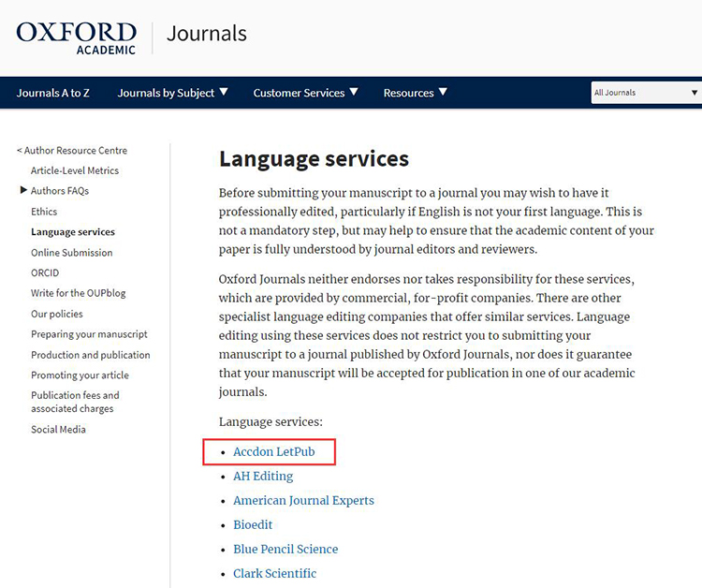Image resolution: width=702 pixels, height=588 pixels.
Task: Expand Authors FAQs triangle arrow
Action: pyautogui.click(x=23, y=191)
